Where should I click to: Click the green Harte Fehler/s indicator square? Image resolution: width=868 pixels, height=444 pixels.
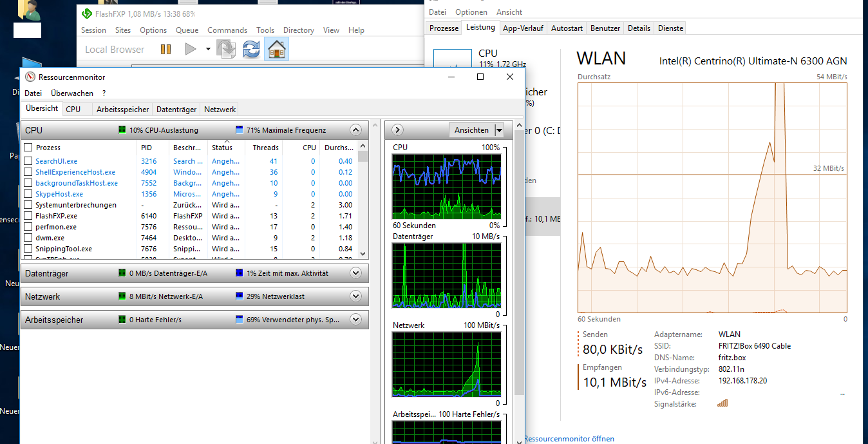(122, 320)
